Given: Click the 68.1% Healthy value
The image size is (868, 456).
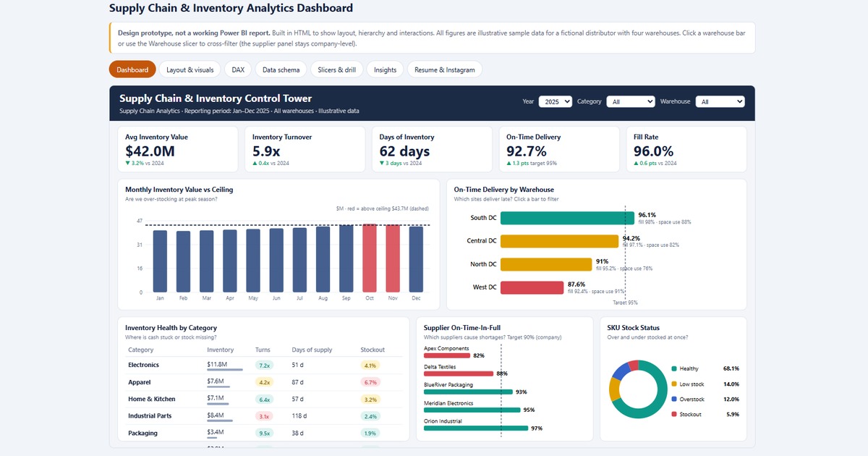Looking at the screenshot, I should pos(731,368).
